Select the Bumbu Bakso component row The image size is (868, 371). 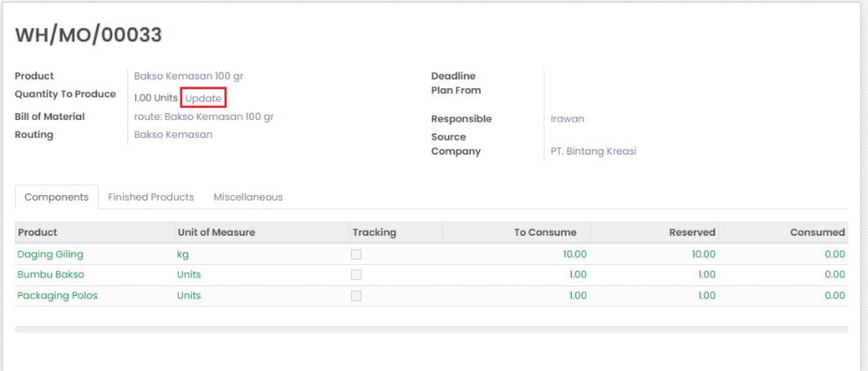coord(431,275)
